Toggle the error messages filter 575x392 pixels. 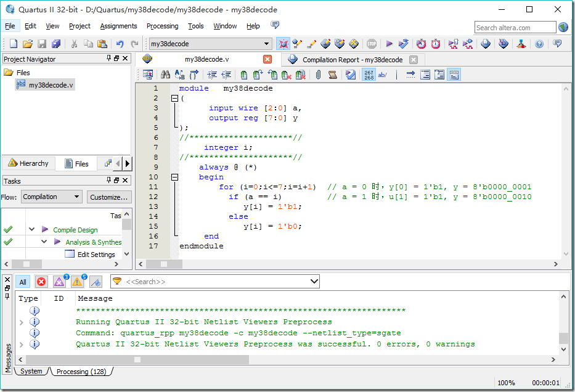coord(41,282)
